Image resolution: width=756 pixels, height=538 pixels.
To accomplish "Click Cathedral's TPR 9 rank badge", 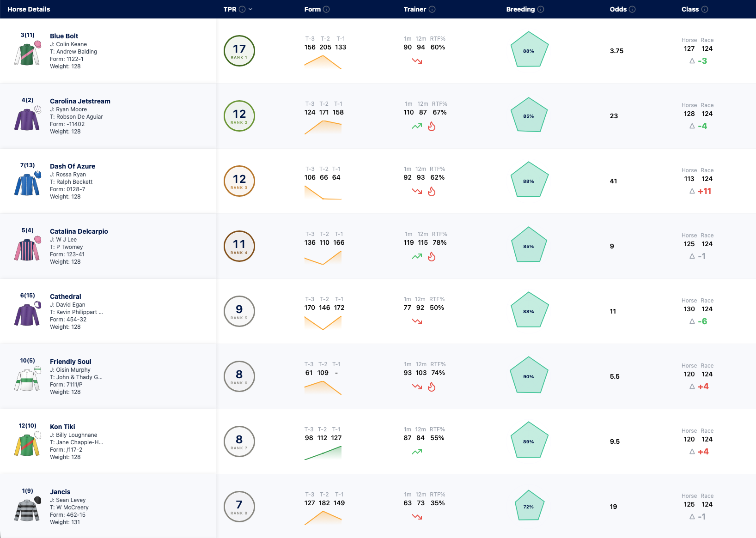I will (239, 311).
